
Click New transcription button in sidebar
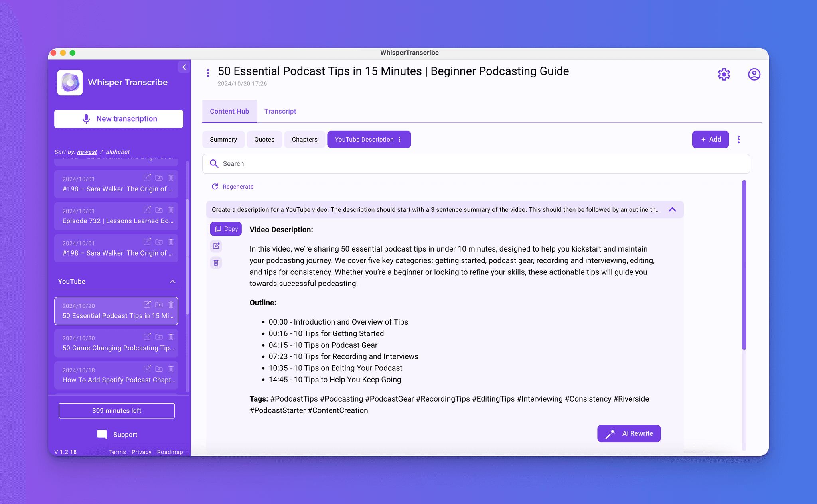click(x=117, y=118)
